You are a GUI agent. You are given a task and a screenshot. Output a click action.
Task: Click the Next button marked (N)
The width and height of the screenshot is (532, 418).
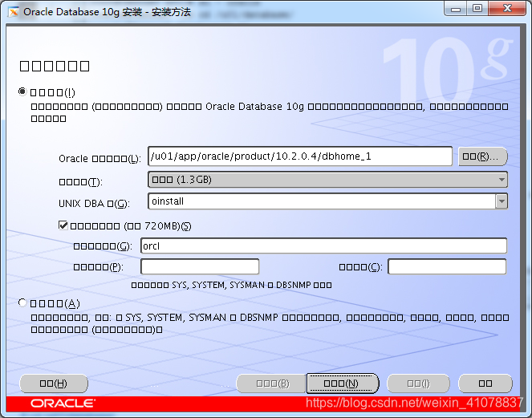[343, 384]
